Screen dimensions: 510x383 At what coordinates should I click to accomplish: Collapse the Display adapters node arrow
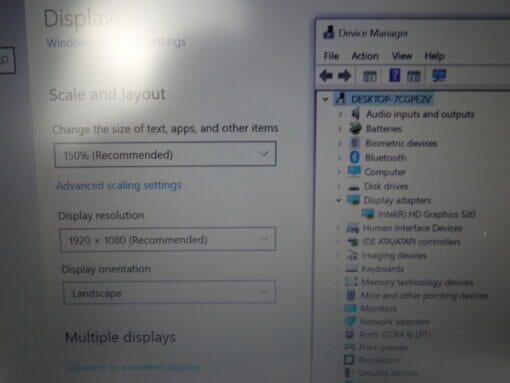point(338,200)
